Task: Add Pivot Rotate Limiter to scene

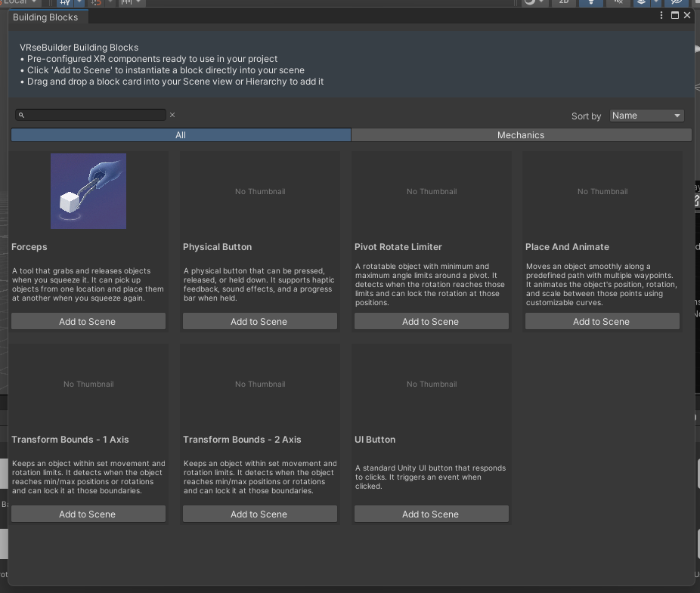Action: 431,321
